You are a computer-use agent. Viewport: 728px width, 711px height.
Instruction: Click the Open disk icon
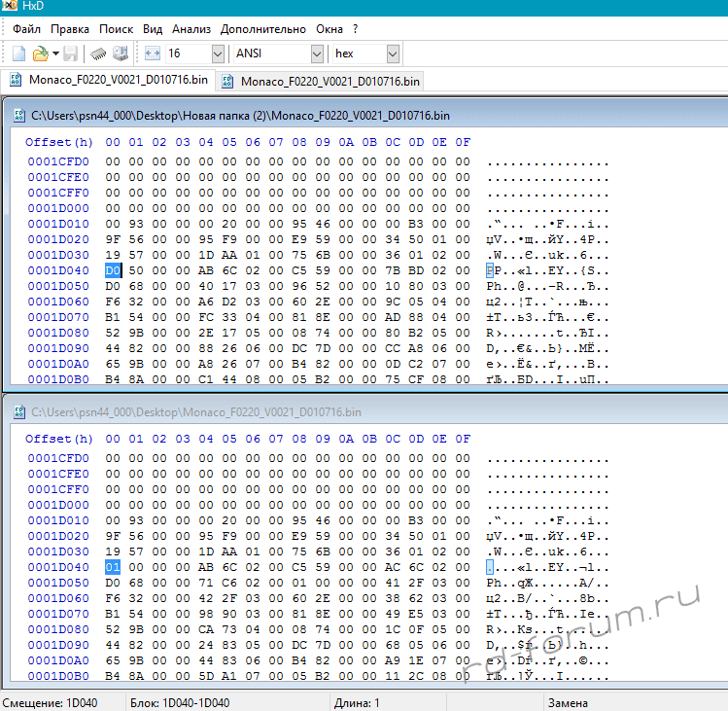coord(121,53)
